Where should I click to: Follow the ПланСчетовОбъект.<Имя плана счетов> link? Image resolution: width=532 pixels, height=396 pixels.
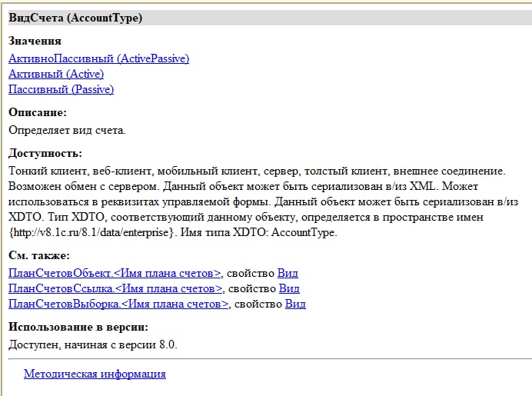[115, 273]
